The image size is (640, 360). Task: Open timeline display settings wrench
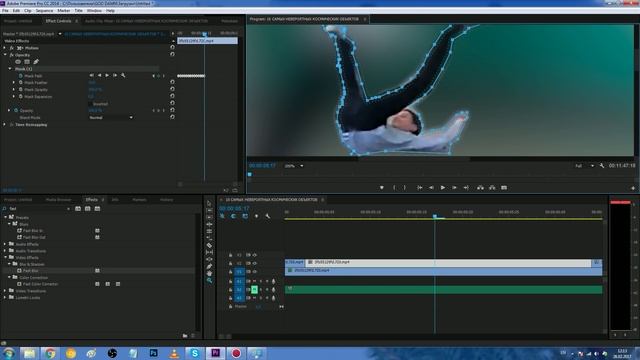(x=268, y=216)
